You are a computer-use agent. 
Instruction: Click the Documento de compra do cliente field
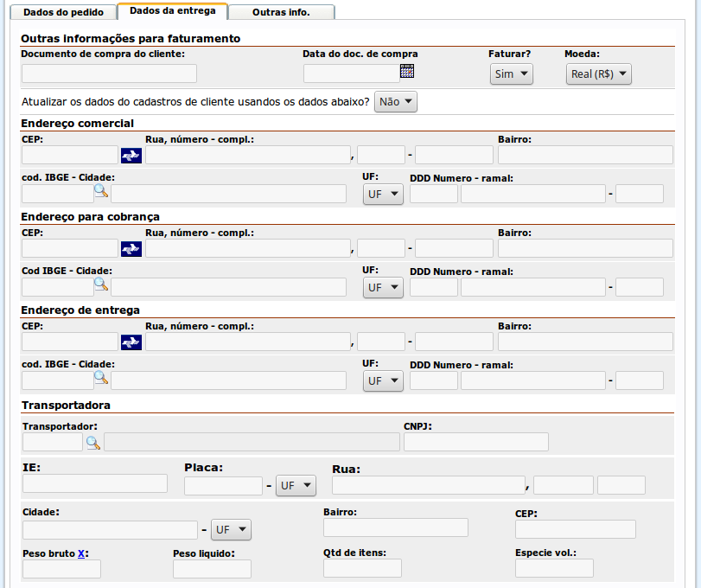[x=109, y=73]
